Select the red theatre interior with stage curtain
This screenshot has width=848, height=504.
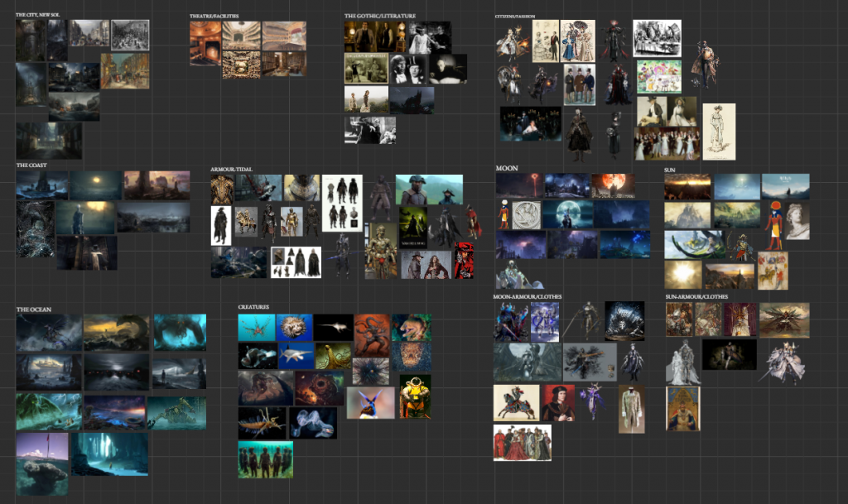(205, 43)
